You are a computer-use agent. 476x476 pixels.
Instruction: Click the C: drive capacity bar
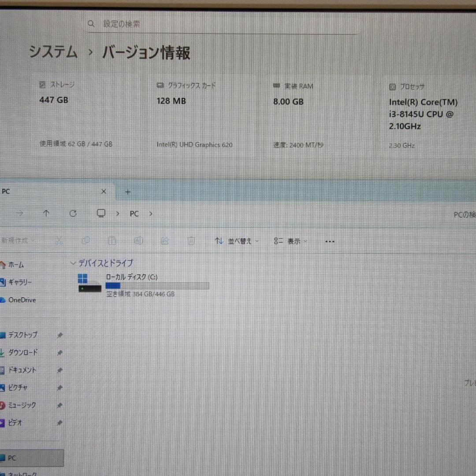click(156, 286)
